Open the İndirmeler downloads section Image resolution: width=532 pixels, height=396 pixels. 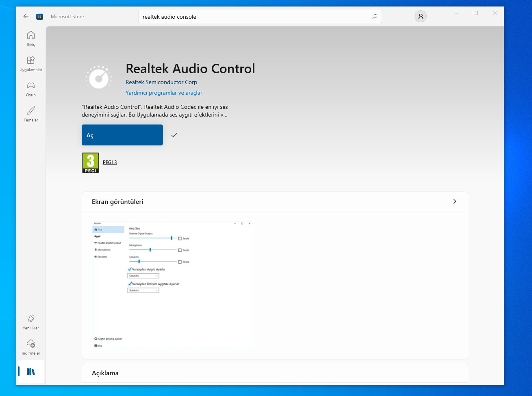[31, 347]
